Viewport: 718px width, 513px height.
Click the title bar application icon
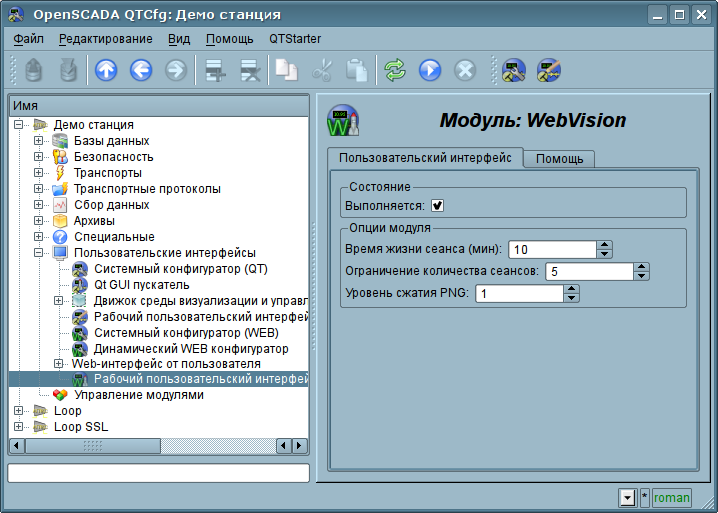coord(16,15)
